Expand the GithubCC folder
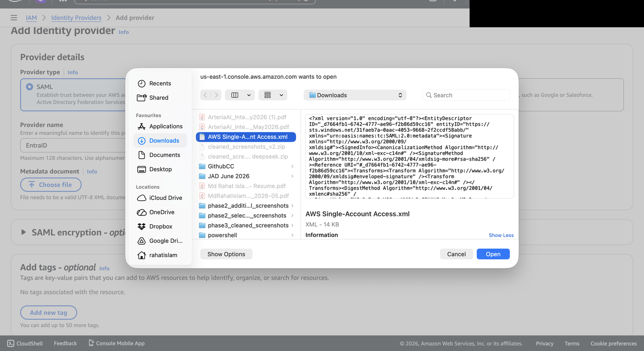This screenshot has width=644, height=351. pos(292,166)
